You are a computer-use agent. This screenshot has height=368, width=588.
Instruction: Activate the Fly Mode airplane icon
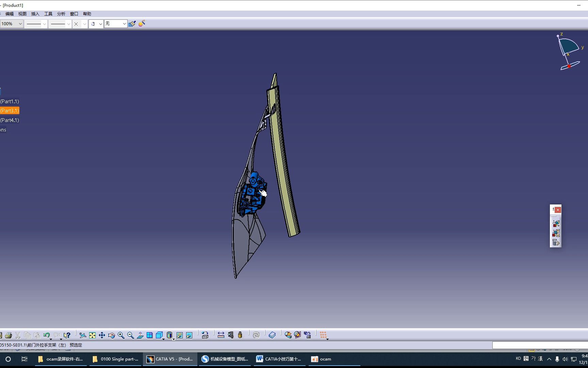coord(83,335)
